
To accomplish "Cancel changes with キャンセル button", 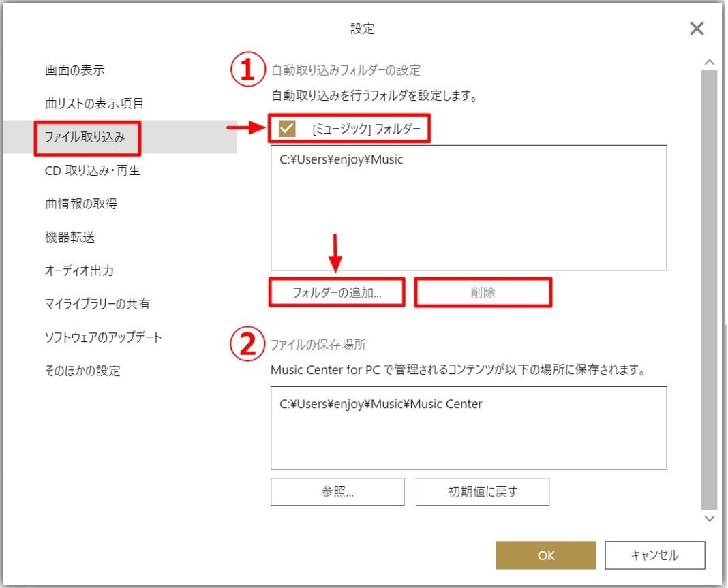I will click(654, 554).
